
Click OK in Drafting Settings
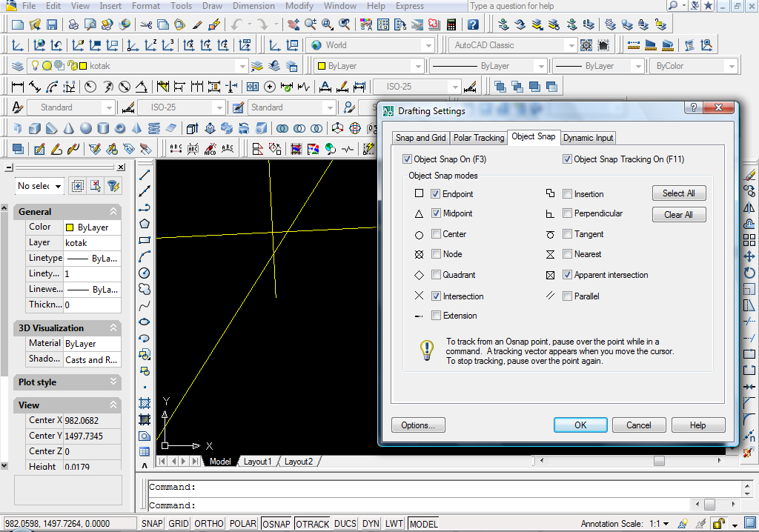(x=580, y=425)
